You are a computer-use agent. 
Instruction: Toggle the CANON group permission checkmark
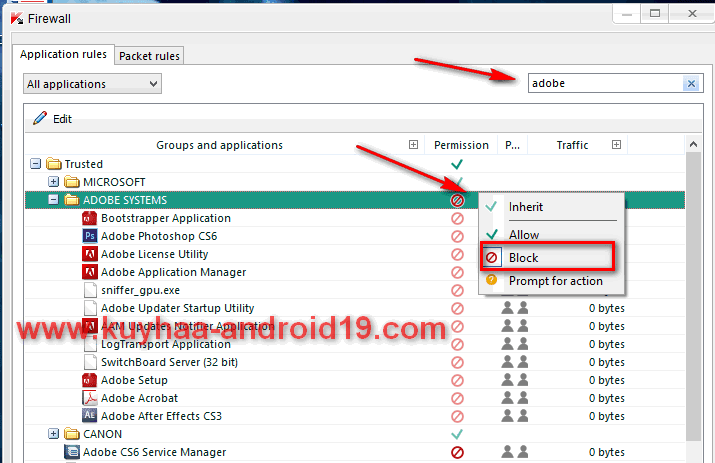(x=457, y=434)
